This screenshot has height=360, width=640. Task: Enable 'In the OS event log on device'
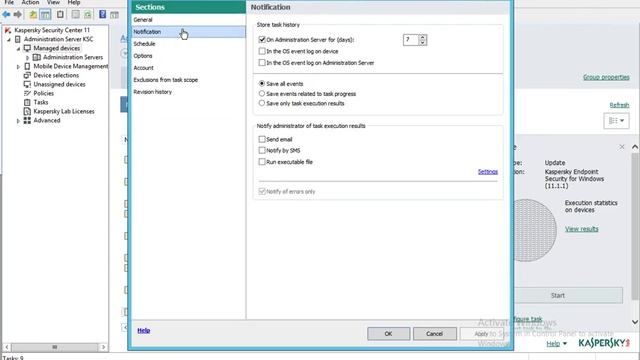tap(262, 51)
